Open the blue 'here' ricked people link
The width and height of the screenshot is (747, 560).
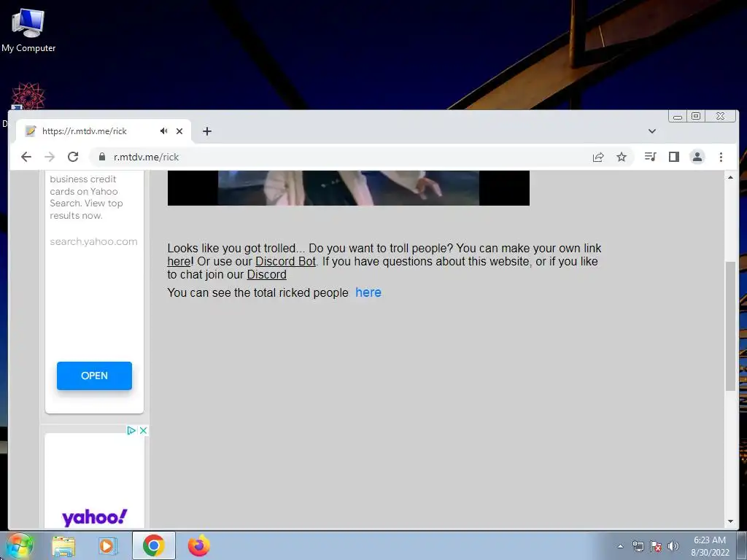pyautogui.click(x=368, y=292)
